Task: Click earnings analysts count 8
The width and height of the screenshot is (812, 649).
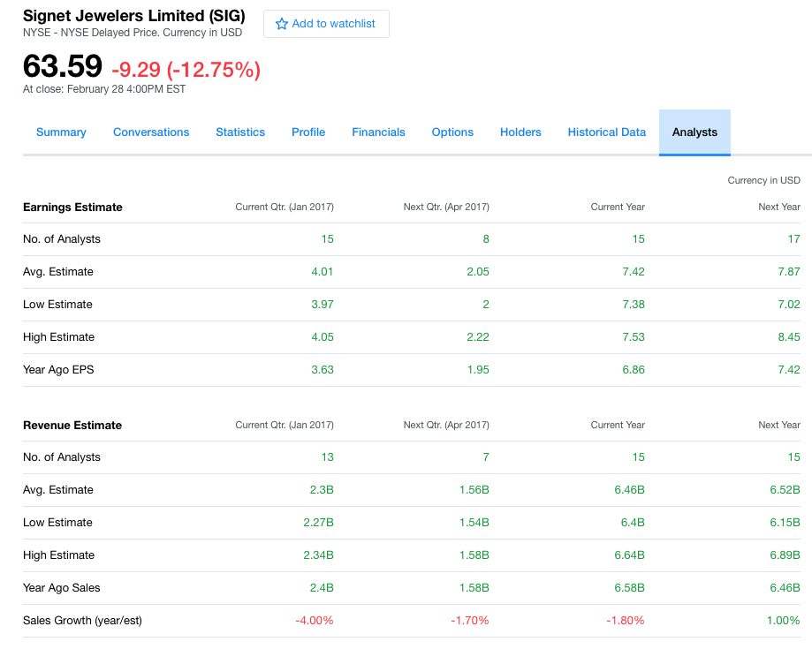Action: [x=486, y=239]
